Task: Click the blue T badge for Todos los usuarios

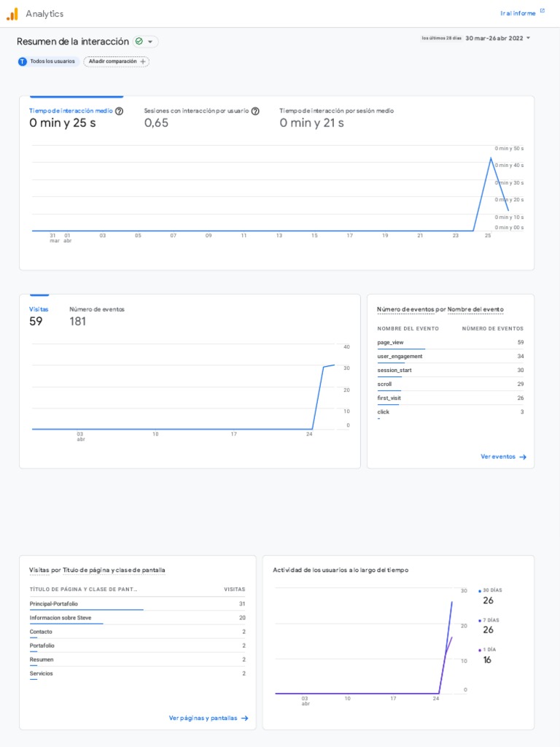Action: 23,62
